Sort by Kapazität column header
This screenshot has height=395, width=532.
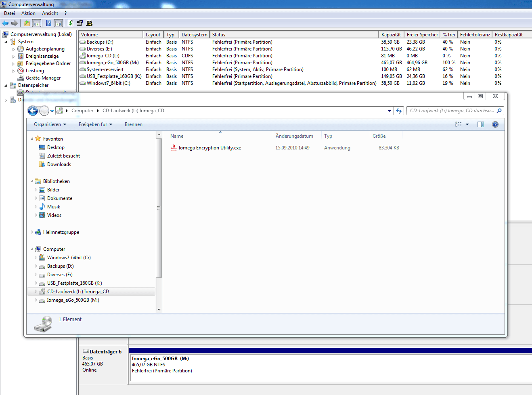tap(391, 35)
